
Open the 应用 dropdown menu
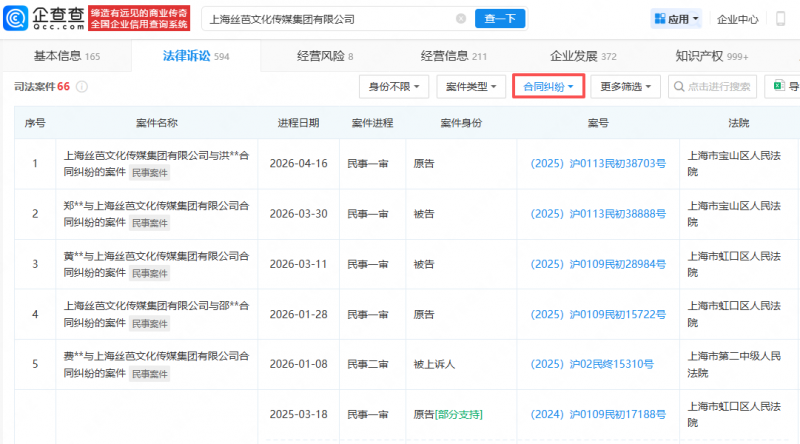click(677, 19)
